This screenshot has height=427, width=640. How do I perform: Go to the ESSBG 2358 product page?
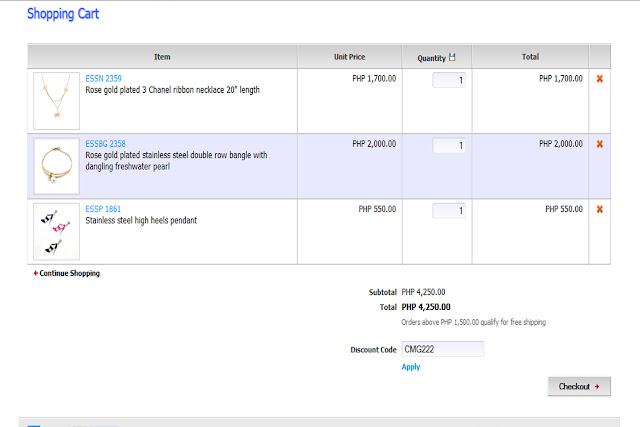(105, 144)
